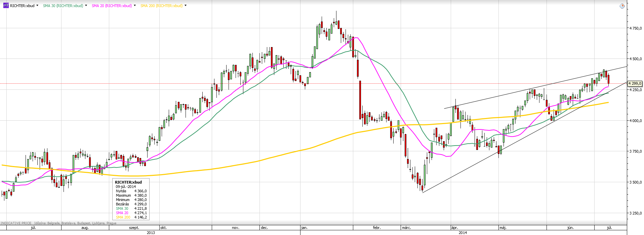Click the dec. month label on time axis

[x=265, y=228]
